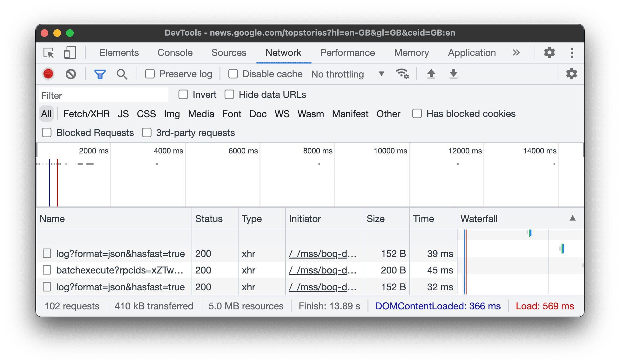Viewport: 620px width, 364px height.
Task: Click the import HAR file icon
Action: click(432, 74)
